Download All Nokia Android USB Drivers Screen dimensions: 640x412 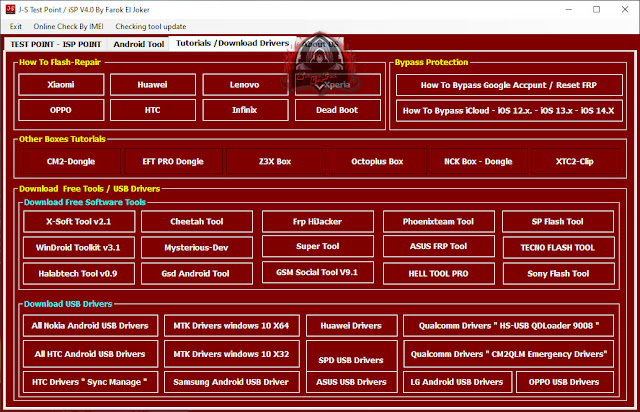pos(90,325)
